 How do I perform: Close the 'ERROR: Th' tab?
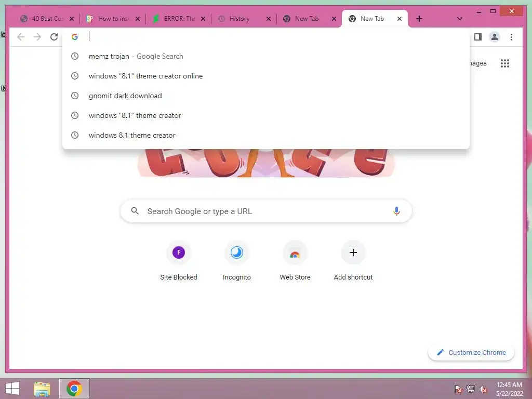(203, 19)
